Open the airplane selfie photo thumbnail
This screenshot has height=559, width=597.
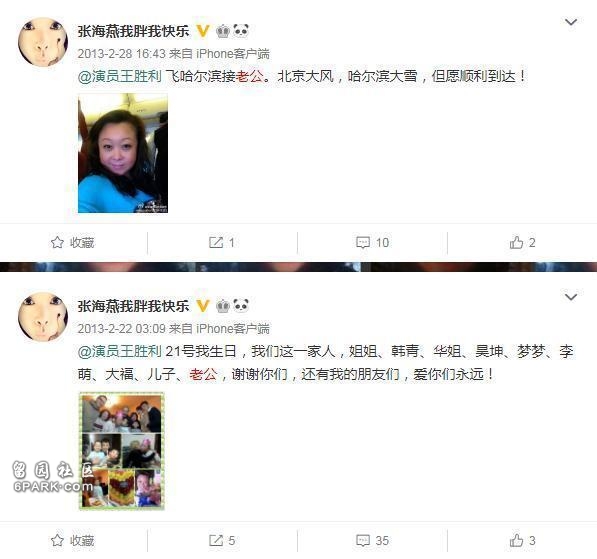pos(123,153)
